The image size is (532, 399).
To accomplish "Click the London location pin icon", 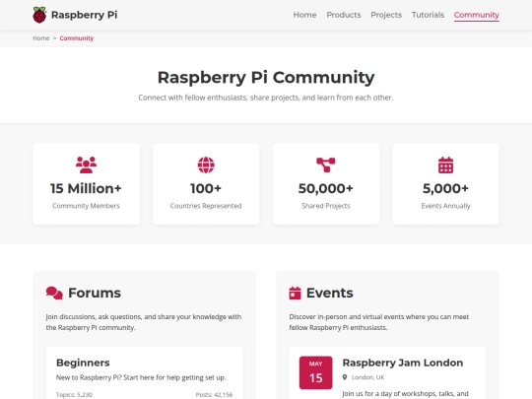I will [x=345, y=377].
